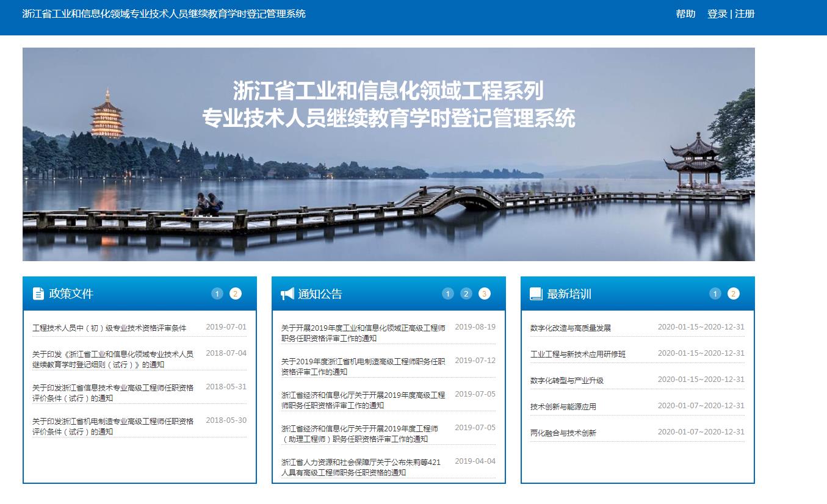Open 工程技术人员中（初）级专业技术资格评审条件 document
This screenshot has height=504, width=827.
pyautogui.click(x=109, y=328)
